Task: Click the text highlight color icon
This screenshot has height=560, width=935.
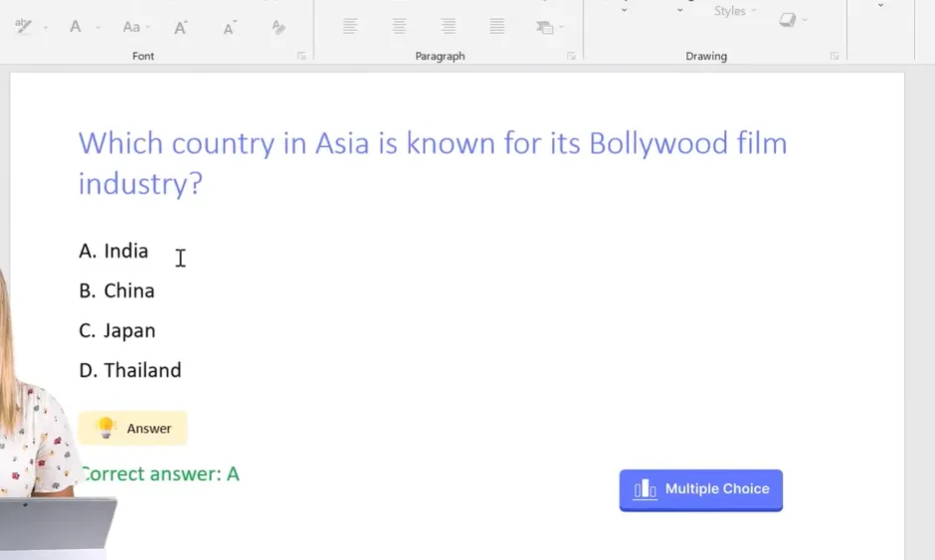Action: coord(24,27)
